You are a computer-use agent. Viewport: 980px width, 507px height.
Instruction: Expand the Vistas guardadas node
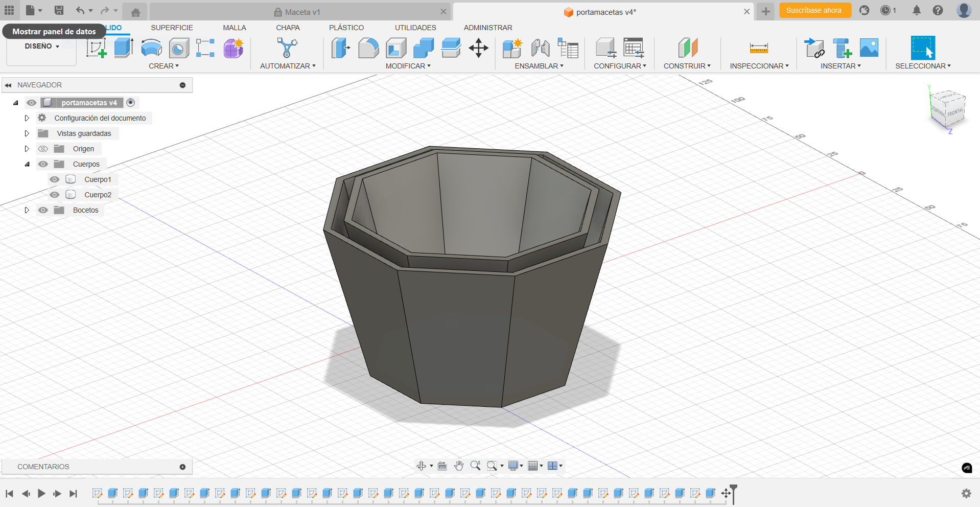(27, 133)
